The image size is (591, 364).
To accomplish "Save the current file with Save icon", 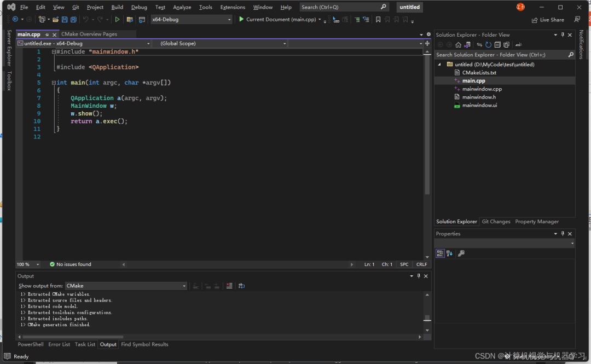I will click(x=65, y=19).
